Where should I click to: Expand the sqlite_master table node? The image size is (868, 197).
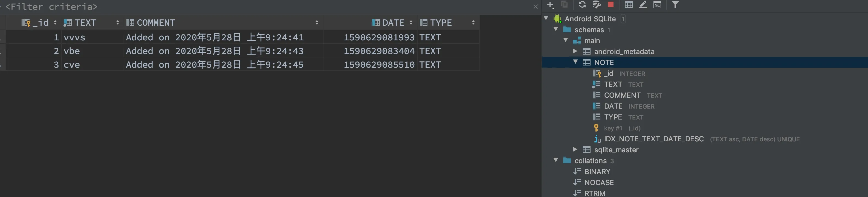tap(575, 149)
